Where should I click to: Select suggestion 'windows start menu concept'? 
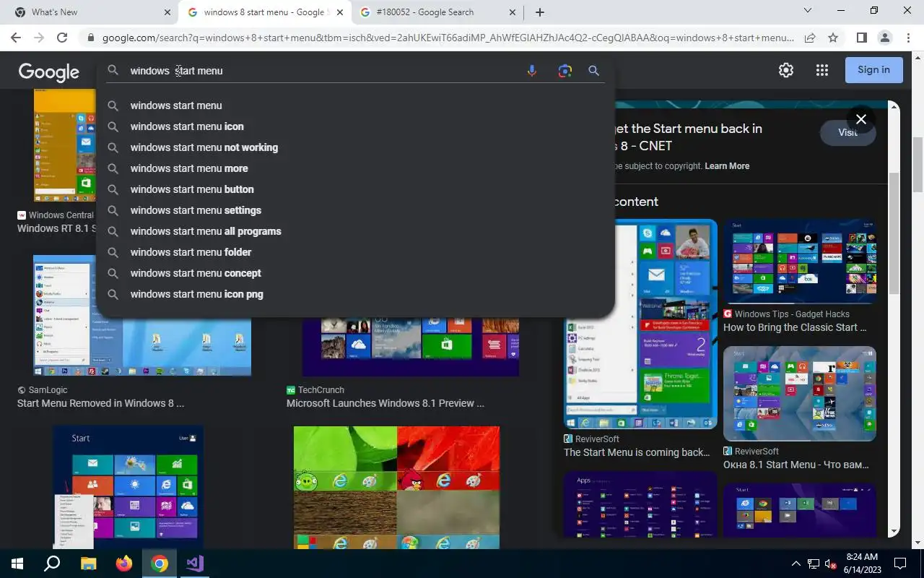pos(355,273)
